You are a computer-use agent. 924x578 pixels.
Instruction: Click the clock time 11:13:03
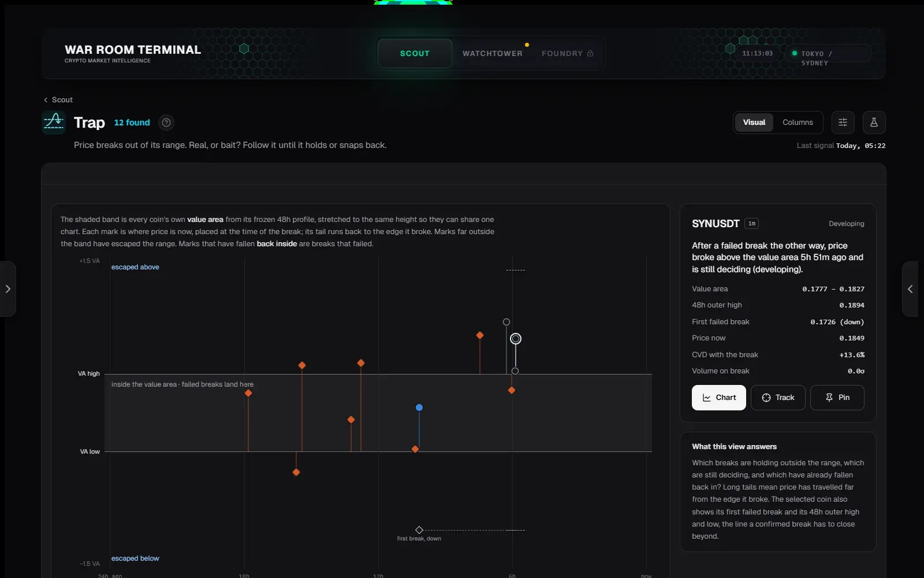tap(757, 53)
